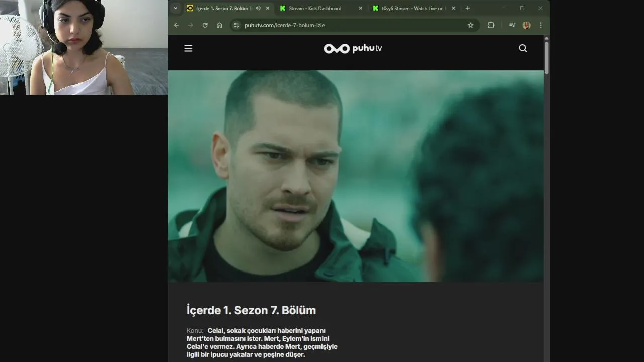Open the puhutv search icon
The width and height of the screenshot is (644, 362).
[523, 48]
